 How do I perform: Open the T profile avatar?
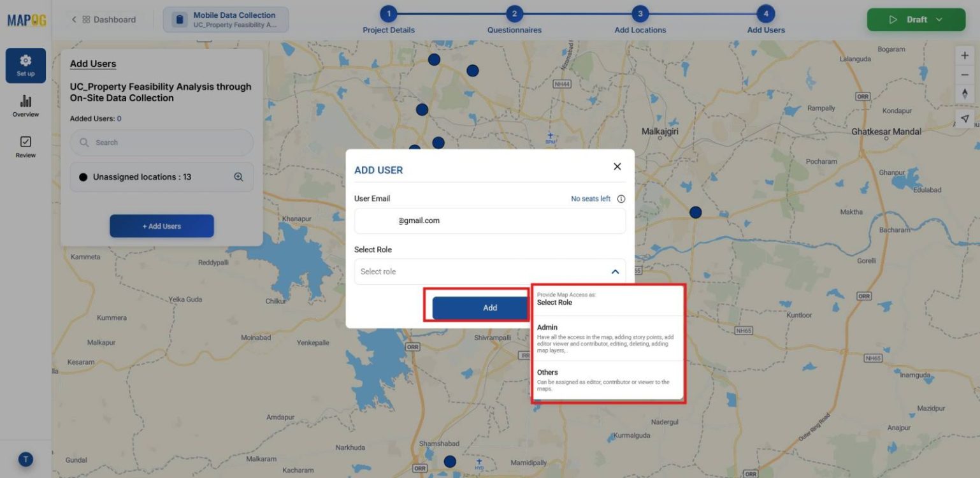tap(24, 459)
